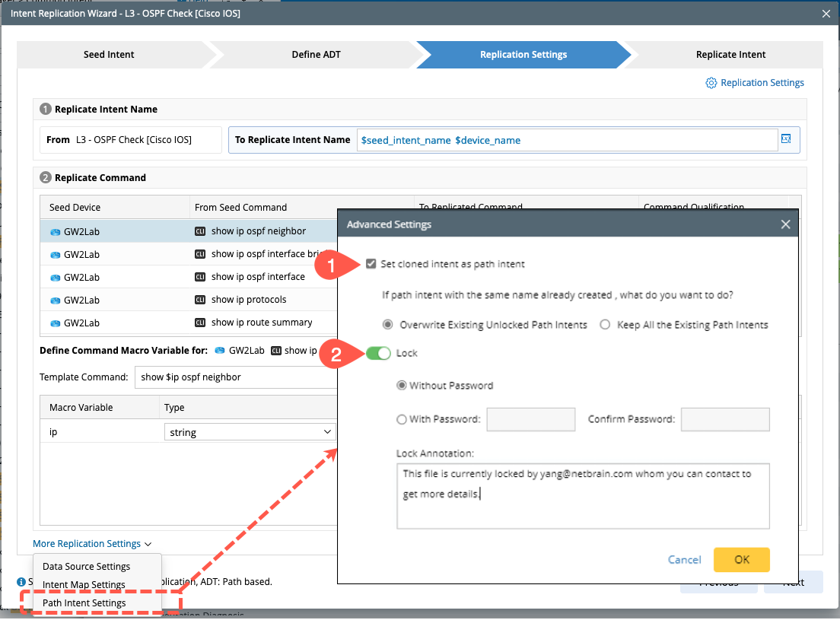Go to the Define ADT step
This screenshot has width=840, height=620.
click(316, 55)
